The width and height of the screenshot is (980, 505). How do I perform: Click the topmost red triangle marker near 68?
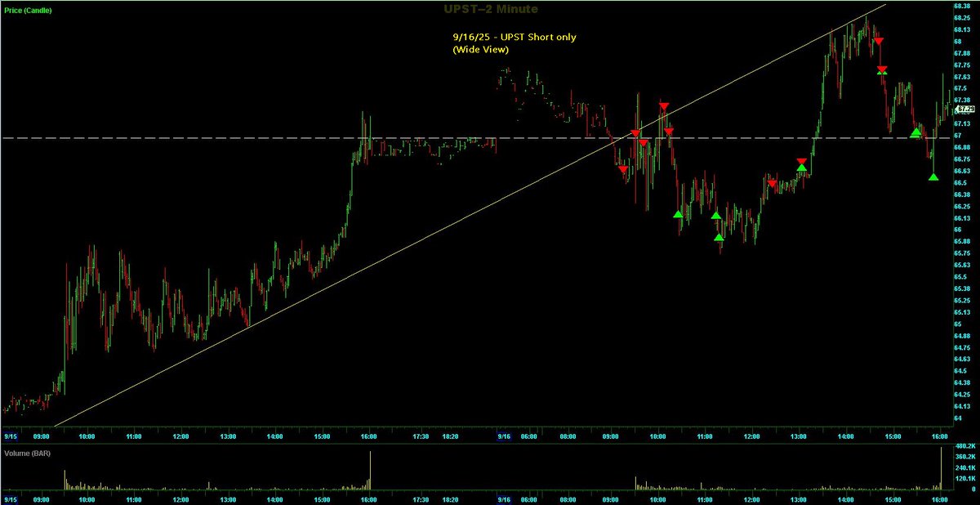pos(879,41)
